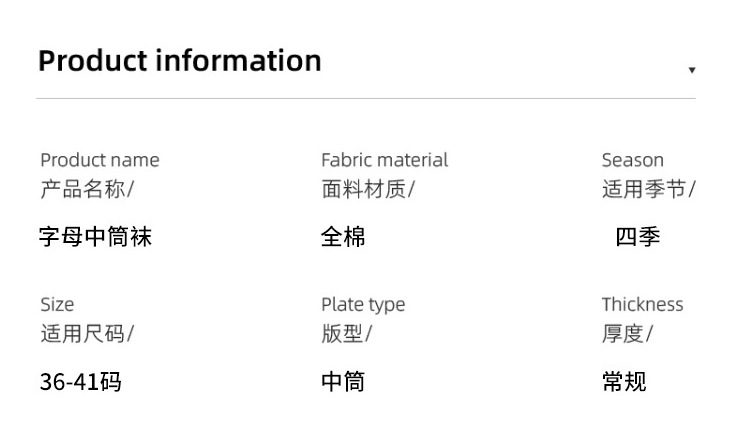Select the 适用尺码/ label text
751x439 pixels.
pyautogui.click(x=86, y=334)
